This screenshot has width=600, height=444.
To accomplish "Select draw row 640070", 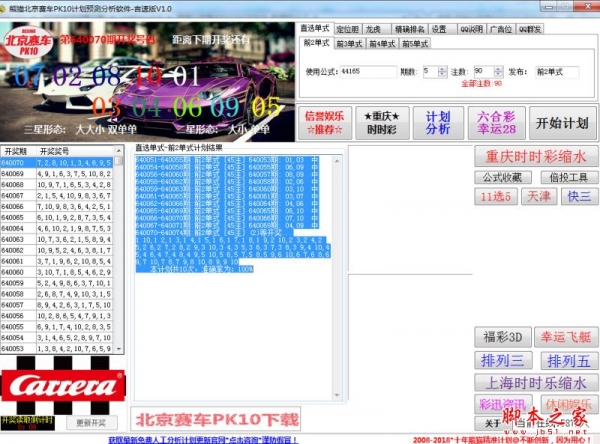I will click(57, 163).
